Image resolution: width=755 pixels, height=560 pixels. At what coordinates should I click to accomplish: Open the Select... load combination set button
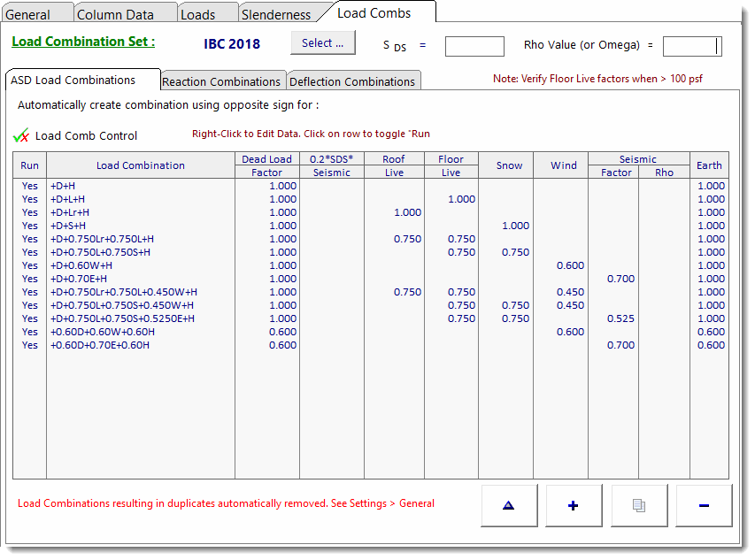tap(322, 43)
